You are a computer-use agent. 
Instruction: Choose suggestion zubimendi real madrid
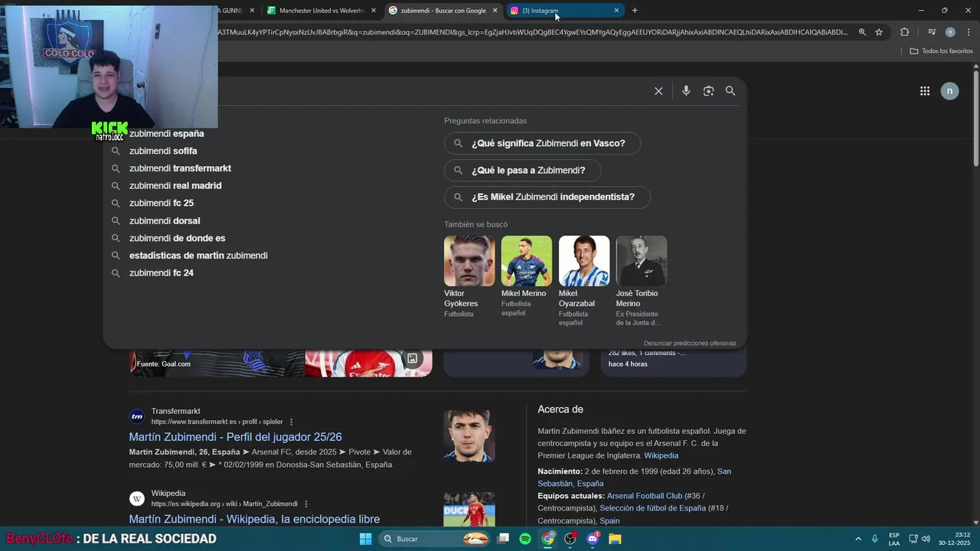click(175, 186)
